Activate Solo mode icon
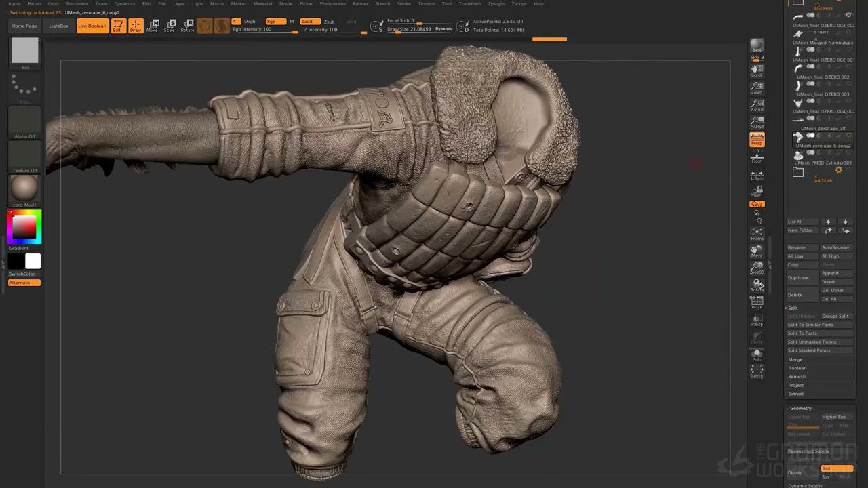This screenshot has width=868, height=488. (757, 354)
